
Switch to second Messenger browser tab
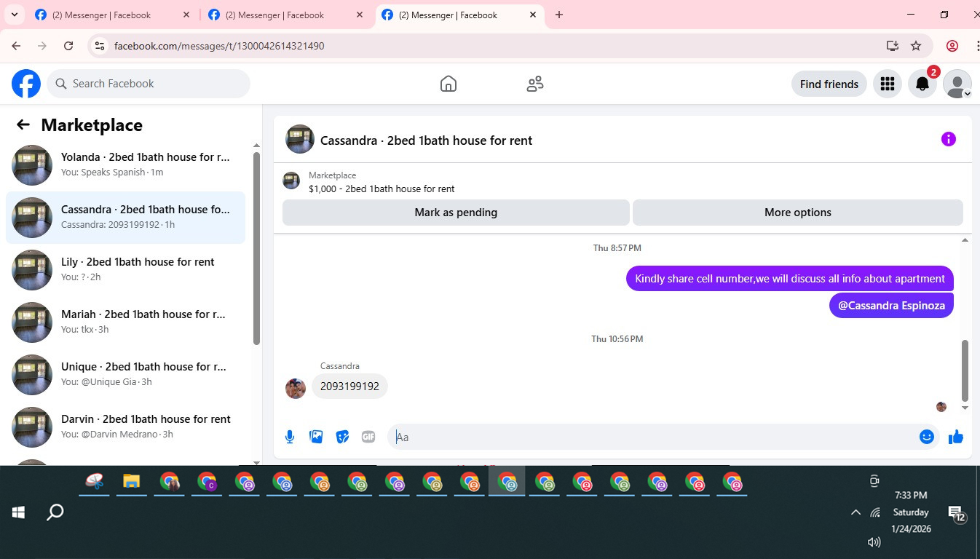click(x=284, y=15)
